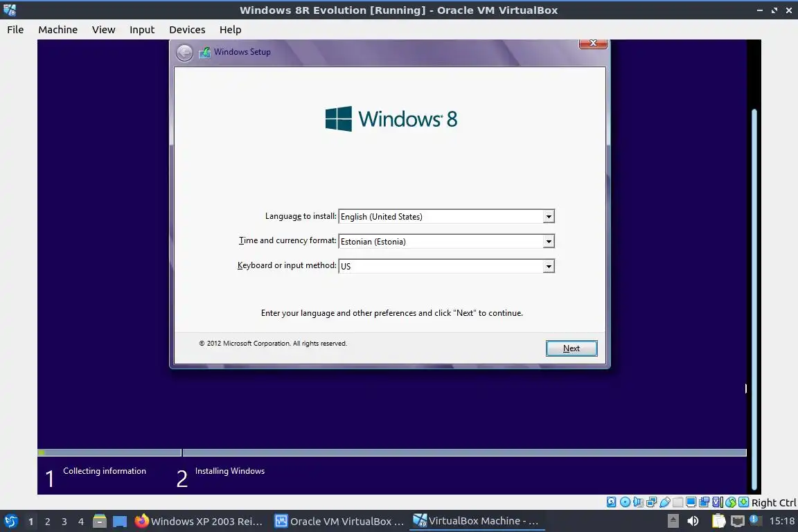The width and height of the screenshot is (798, 532).
Task: Open the Machine menu
Action: (58, 30)
